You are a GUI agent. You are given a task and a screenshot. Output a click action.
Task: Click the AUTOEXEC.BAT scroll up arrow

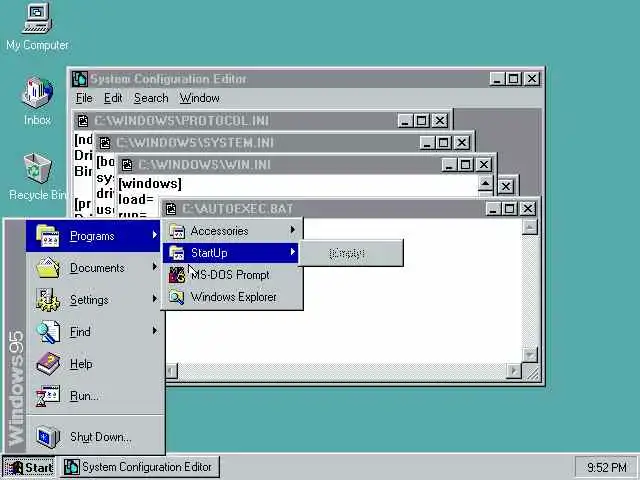[x=529, y=227]
